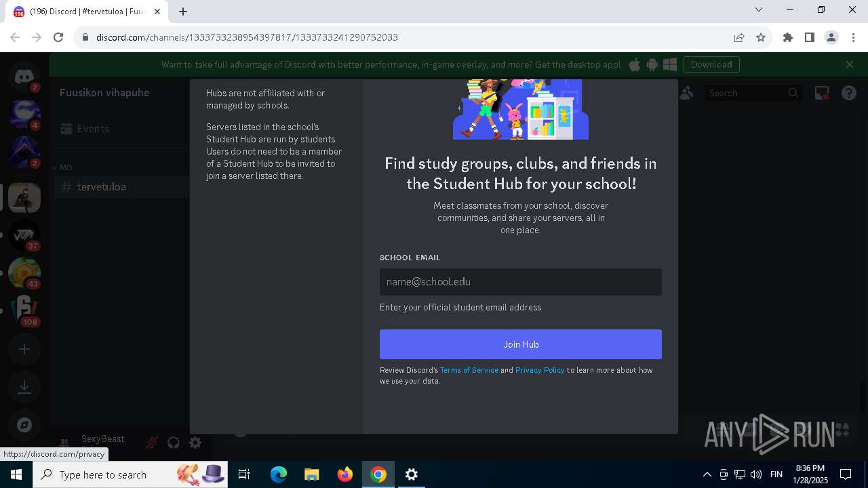Show hidden system tray icons
The height and width of the screenshot is (488, 868).
click(x=707, y=474)
